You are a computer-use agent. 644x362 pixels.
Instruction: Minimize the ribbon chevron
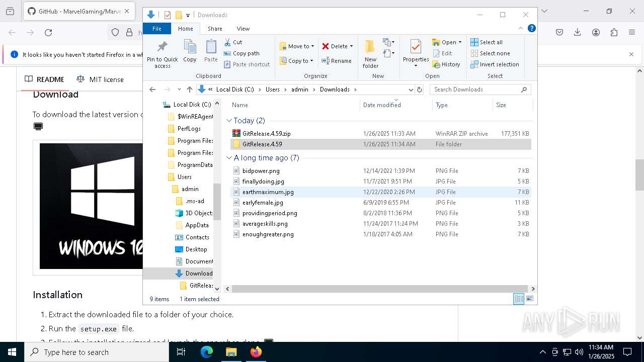(x=521, y=28)
